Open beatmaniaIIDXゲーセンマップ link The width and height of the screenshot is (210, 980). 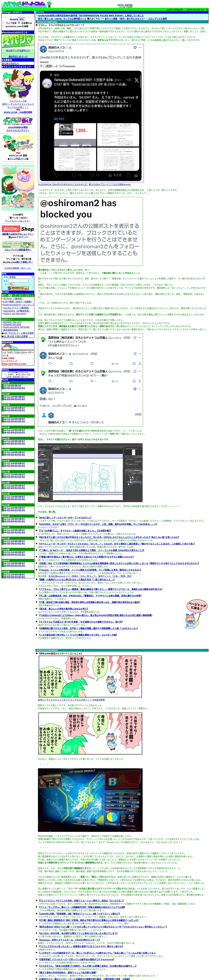click(x=18, y=305)
